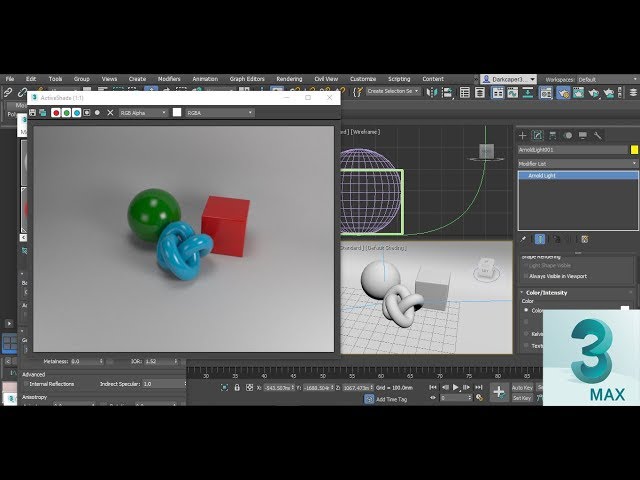This screenshot has height=480, width=640.
Task: Click the Auto Key button
Action: (x=522, y=388)
